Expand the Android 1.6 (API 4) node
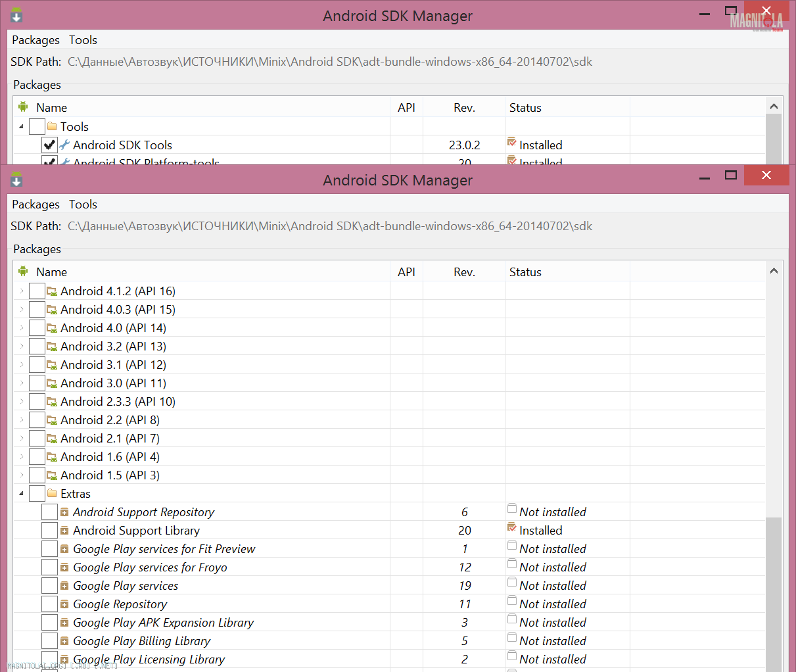796x672 pixels. pos(22,456)
